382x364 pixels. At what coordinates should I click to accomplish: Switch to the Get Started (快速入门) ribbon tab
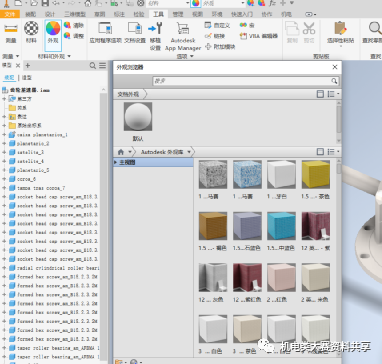point(242,14)
